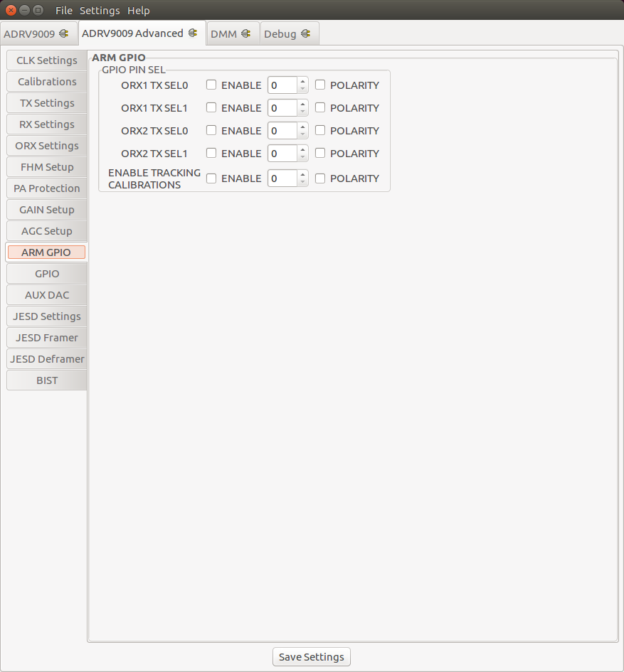Click the Save Settings button
The height and width of the screenshot is (672, 624).
(x=311, y=656)
